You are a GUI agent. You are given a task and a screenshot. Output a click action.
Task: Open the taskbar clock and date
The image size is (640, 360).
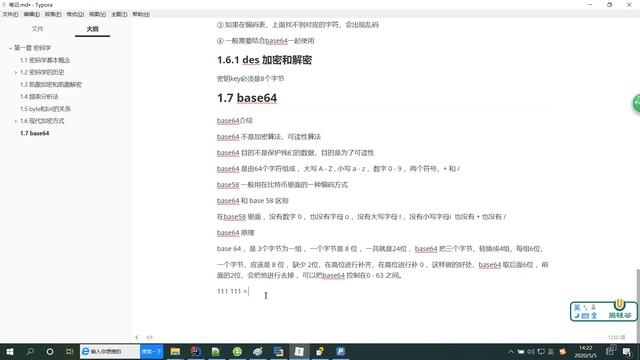pos(585,351)
